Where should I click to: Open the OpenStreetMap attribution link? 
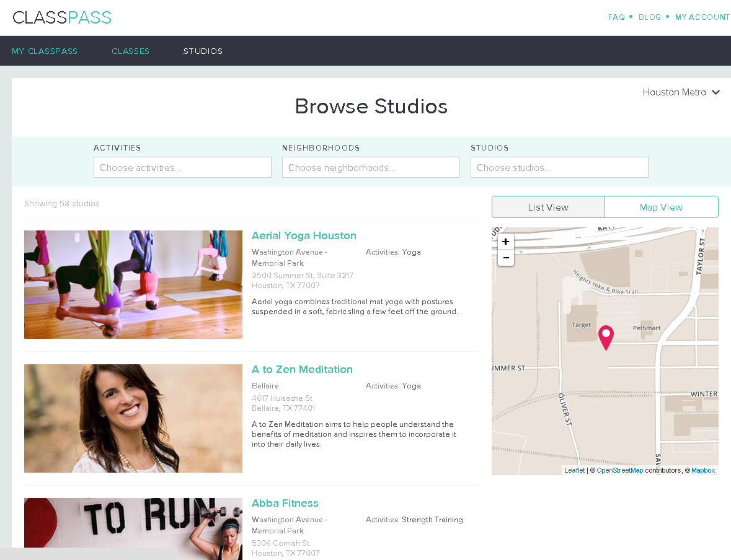[x=619, y=471]
